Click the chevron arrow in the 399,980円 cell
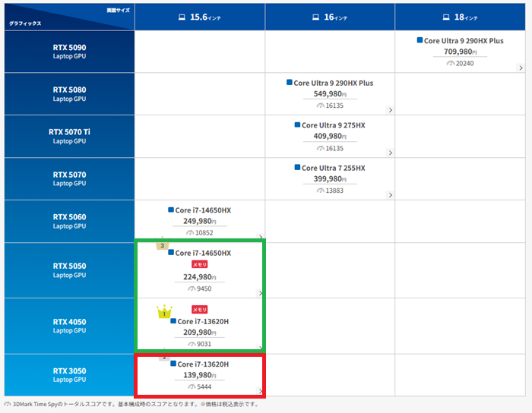 coord(391,195)
